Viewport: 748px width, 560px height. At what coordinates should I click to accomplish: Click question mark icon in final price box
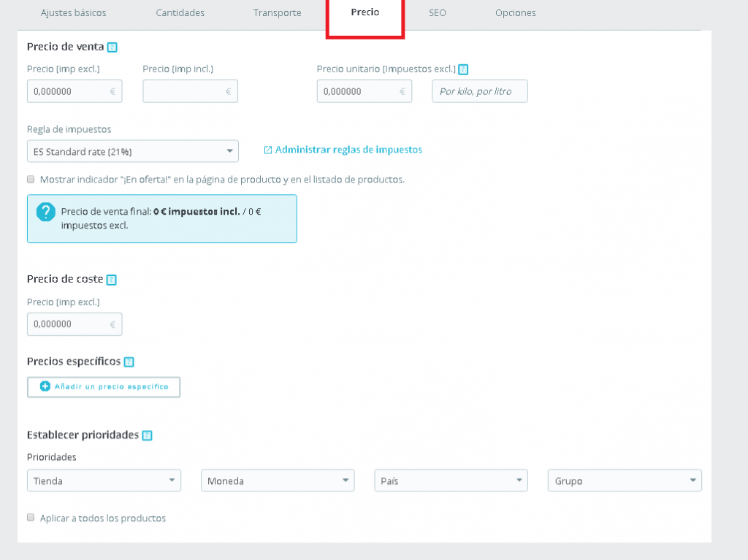click(46, 212)
